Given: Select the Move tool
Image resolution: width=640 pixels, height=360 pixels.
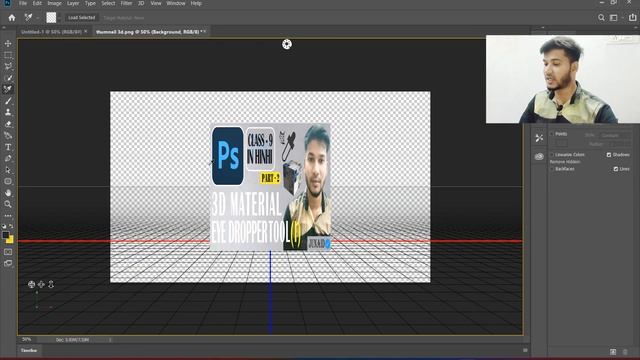Looking at the screenshot, I should point(8,43).
